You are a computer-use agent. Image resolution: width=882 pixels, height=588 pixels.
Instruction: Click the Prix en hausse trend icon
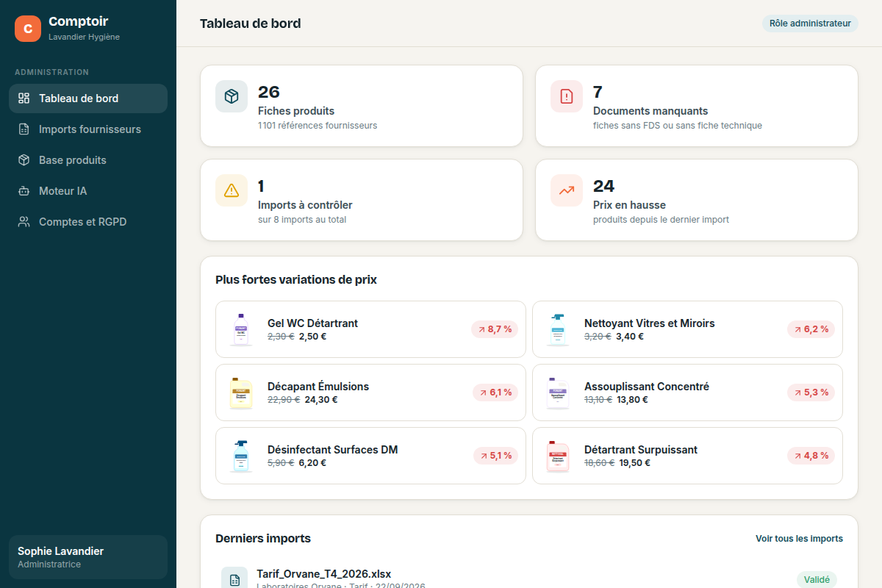[x=567, y=190]
